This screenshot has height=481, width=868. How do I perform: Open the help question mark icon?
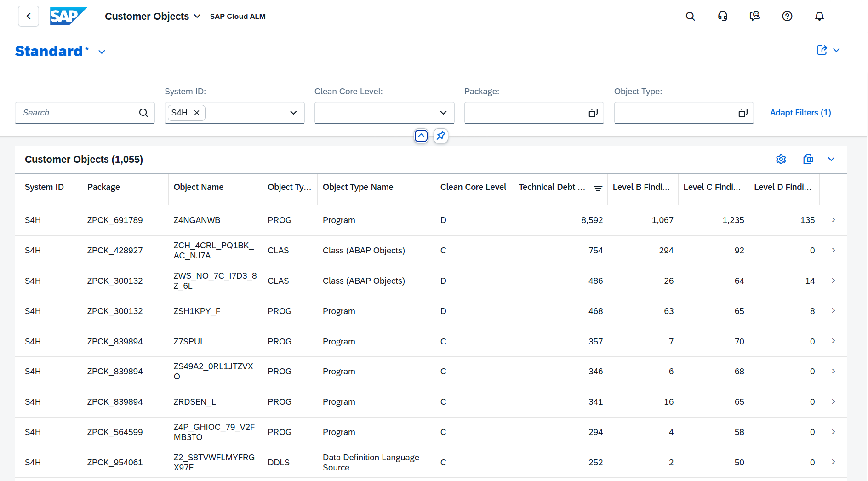tap(787, 17)
